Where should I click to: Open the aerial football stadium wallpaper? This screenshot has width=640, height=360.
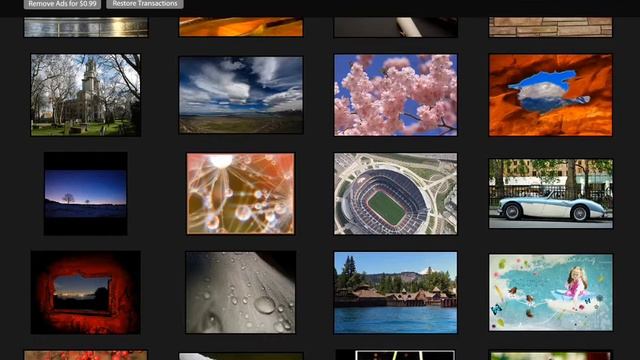[x=396, y=193]
